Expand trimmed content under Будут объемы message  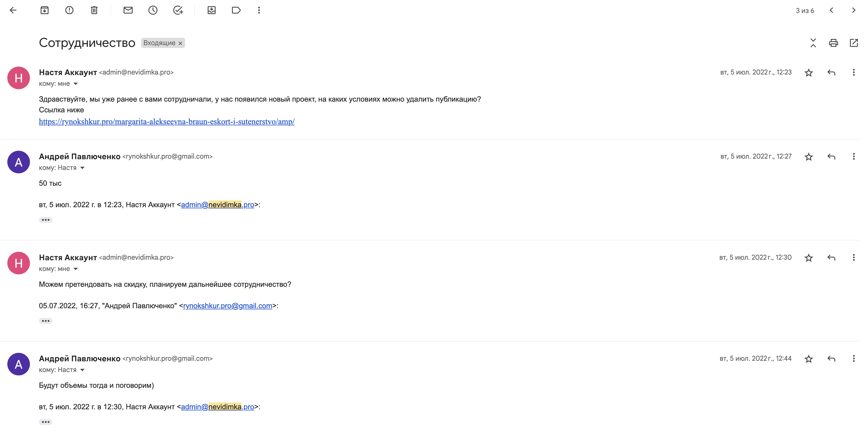[x=45, y=422]
